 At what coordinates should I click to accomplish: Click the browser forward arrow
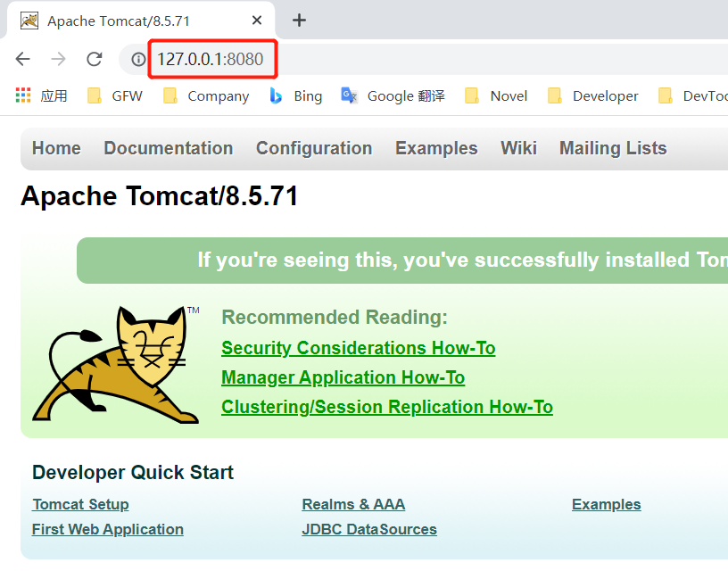59,59
